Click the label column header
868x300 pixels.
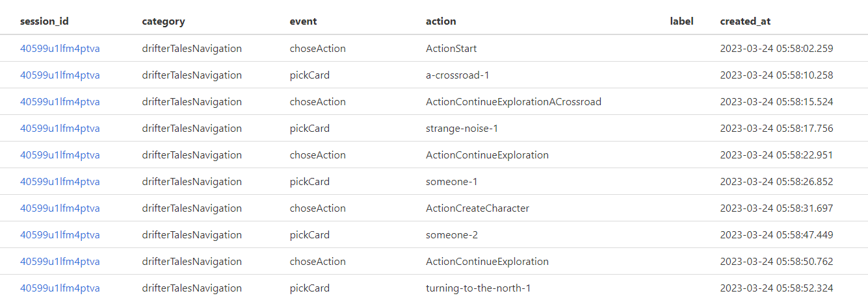(x=682, y=21)
